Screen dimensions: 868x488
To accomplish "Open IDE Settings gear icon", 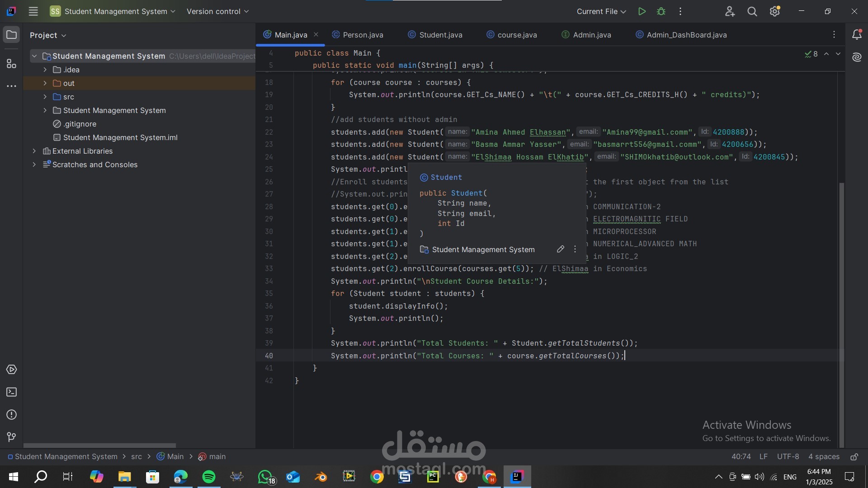I will coord(775,11).
